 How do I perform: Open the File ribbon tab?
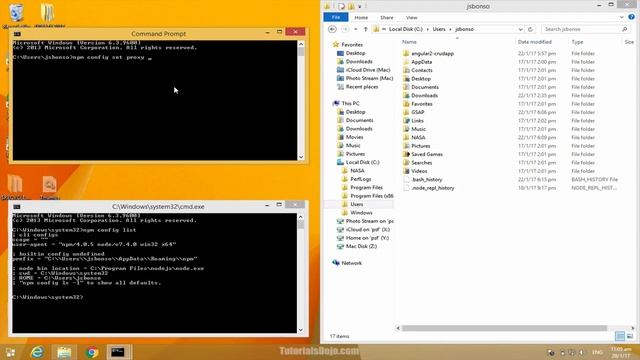click(x=336, y=17)
